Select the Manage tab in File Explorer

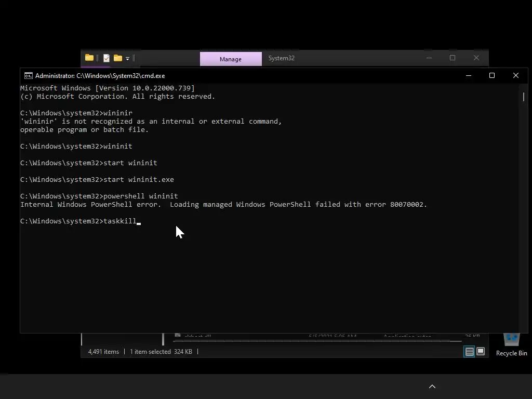[x=231, y=59]
